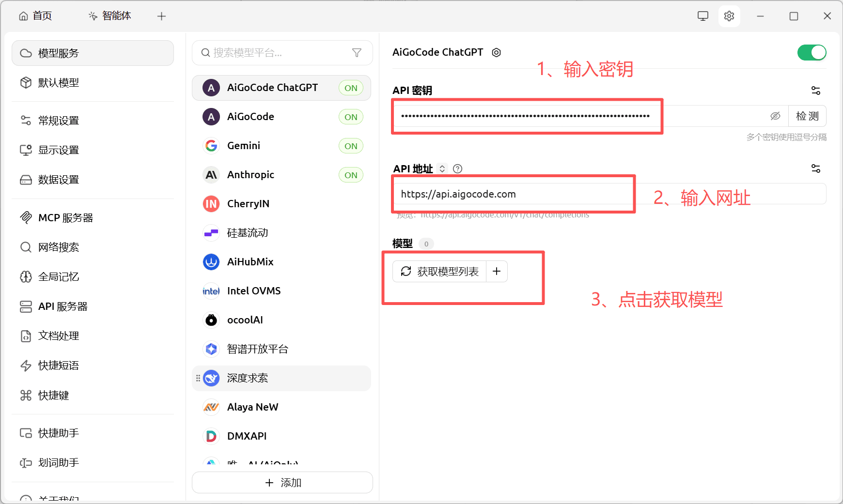Select the AiHubMix provider
This screenshot has width=843, height=504.
(x=281, y=262)
